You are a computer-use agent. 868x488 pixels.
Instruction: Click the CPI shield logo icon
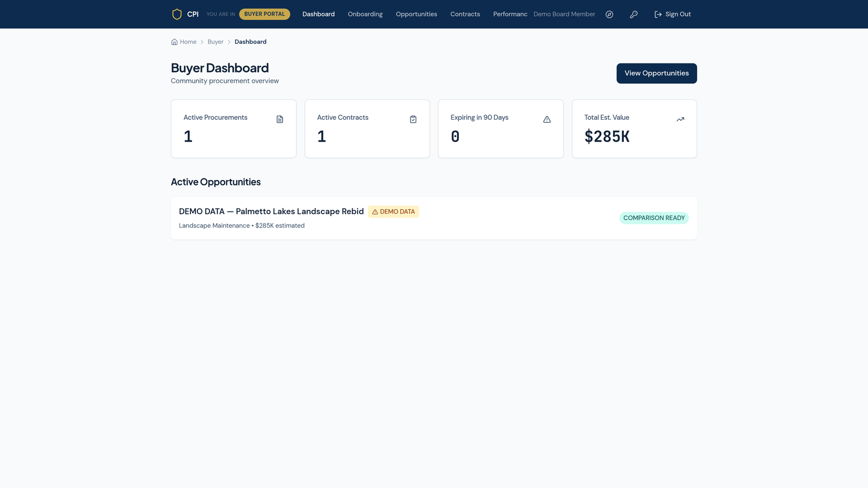pos(177,14)
